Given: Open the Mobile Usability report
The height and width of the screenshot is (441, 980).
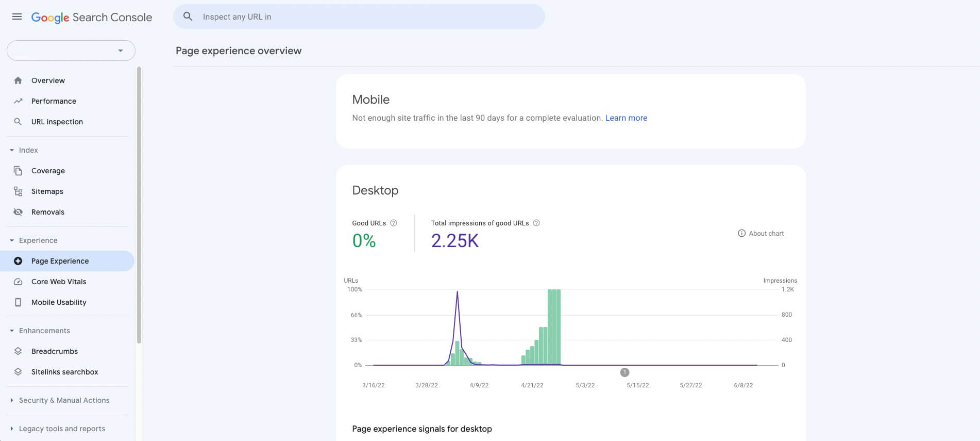Looking at the screenshot, I should click(67, 302).
